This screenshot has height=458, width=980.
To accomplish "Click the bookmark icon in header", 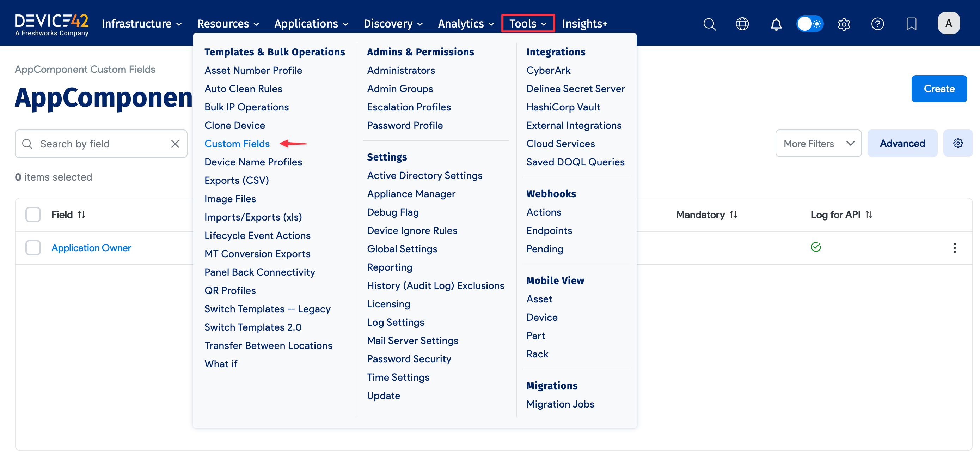I will point(911,24).
